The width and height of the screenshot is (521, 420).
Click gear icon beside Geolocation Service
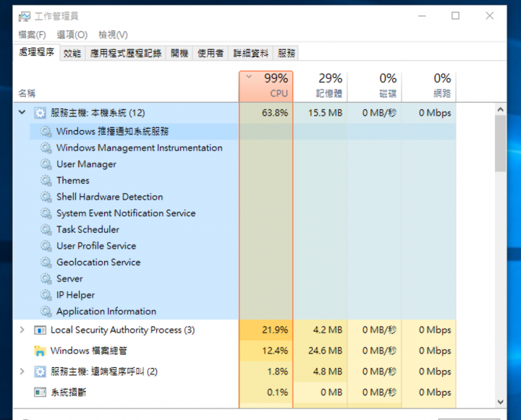pyautogui.click(x=46, y=262)
